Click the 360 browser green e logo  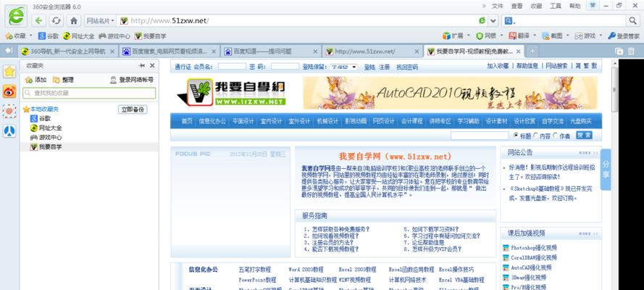pyautogui.click(x=17, y=17)
